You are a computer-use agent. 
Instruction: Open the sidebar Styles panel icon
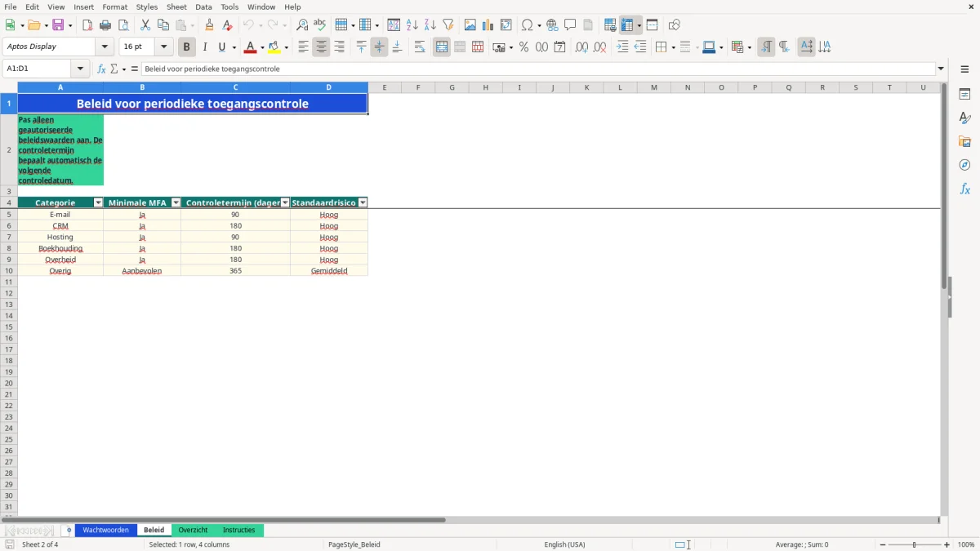click(964, 118)
